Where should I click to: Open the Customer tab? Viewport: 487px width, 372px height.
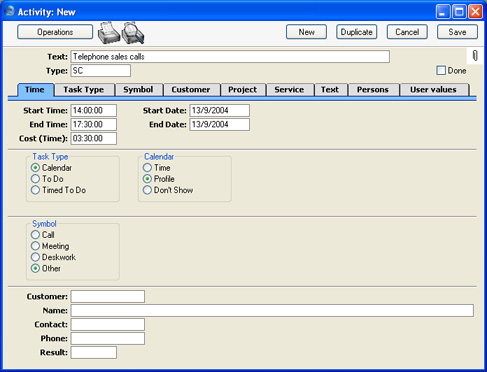click(191, 90)
